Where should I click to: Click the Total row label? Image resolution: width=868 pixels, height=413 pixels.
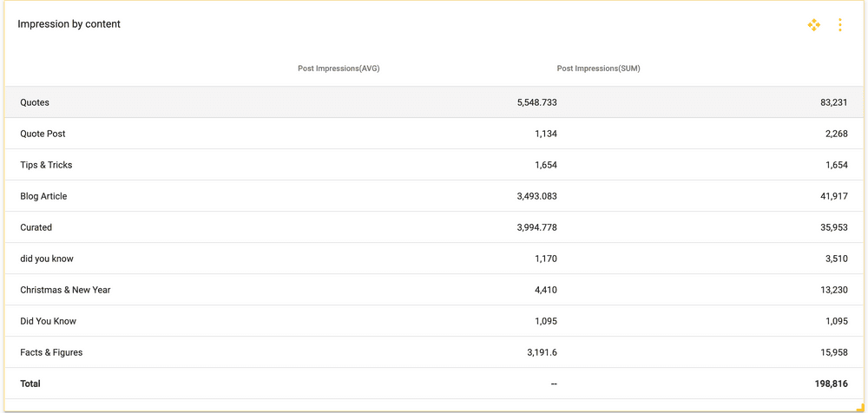coord(30,383)
